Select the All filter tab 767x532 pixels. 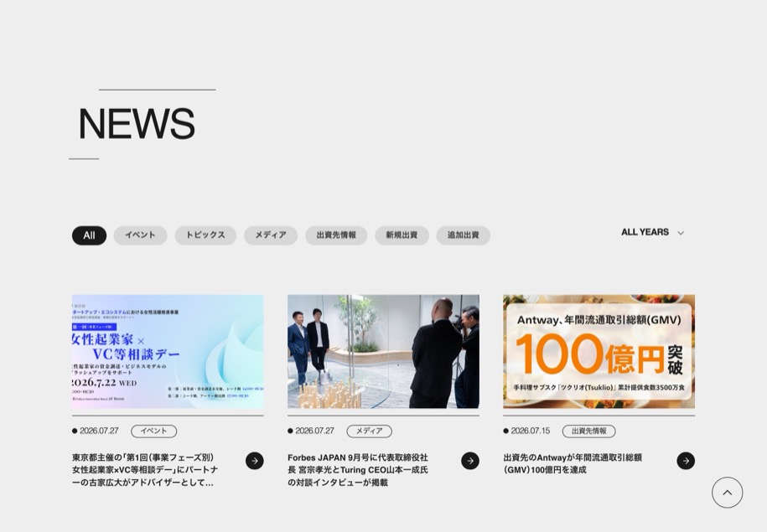point(89,235)
